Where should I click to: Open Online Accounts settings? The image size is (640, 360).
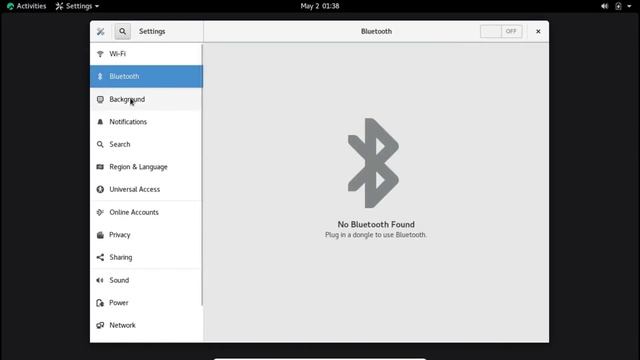pos(146,212)
